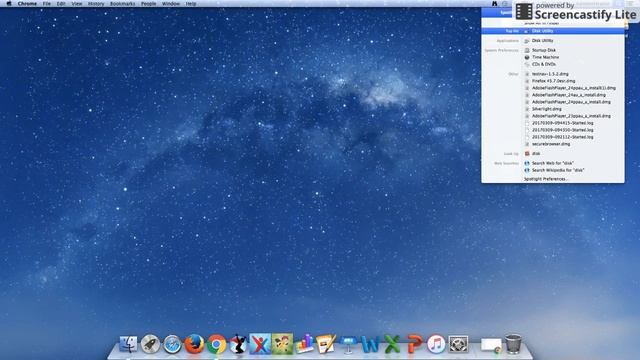
Task: Launch Safari from the Dock
Action: (172, 344)
